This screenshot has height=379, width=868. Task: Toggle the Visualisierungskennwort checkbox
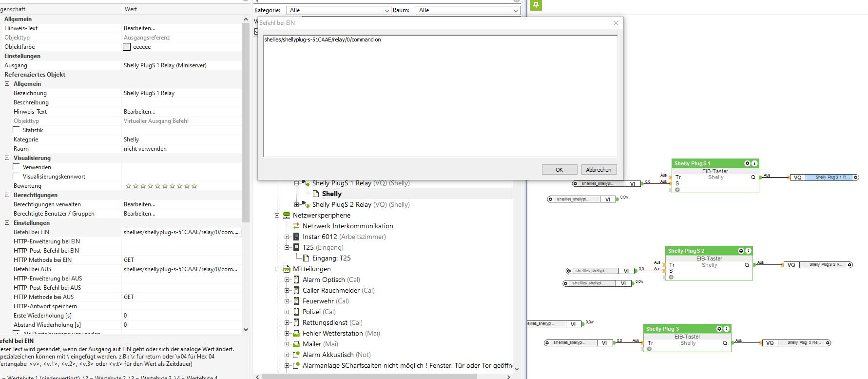(x=17, y=177)
